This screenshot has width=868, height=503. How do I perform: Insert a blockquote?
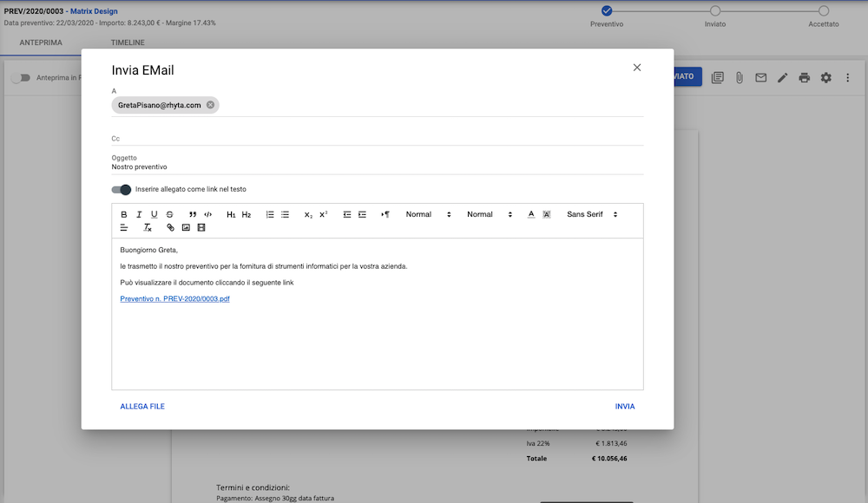point(193,215)
